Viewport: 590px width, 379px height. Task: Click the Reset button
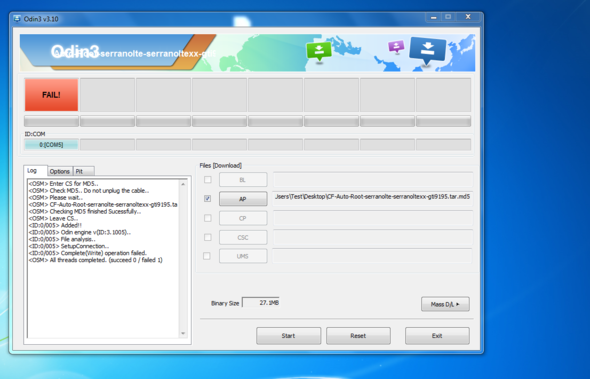[x=358, y=336]
